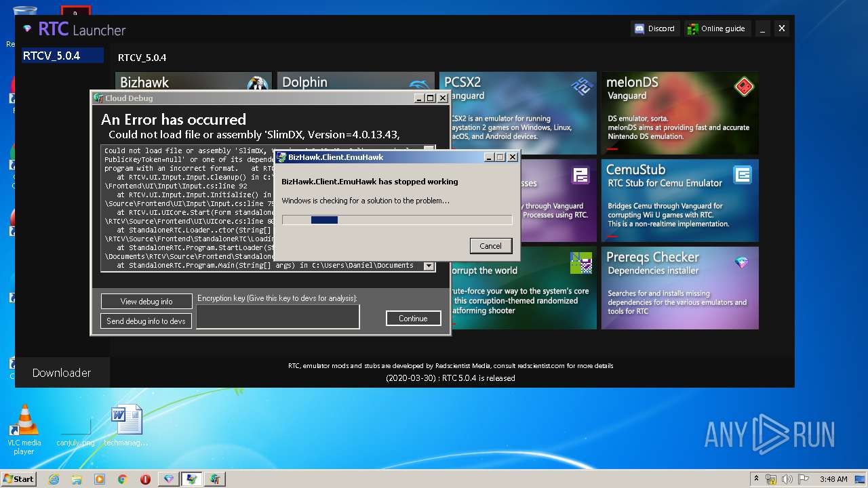Launch Opera browser from taskbar
This screenshot has width=868, height=488.
[145, 479]
